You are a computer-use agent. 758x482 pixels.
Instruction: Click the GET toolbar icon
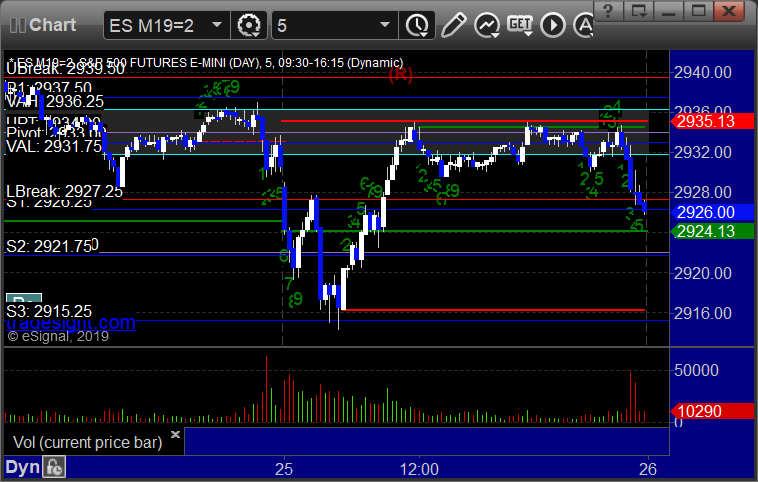tap(520, 25)
